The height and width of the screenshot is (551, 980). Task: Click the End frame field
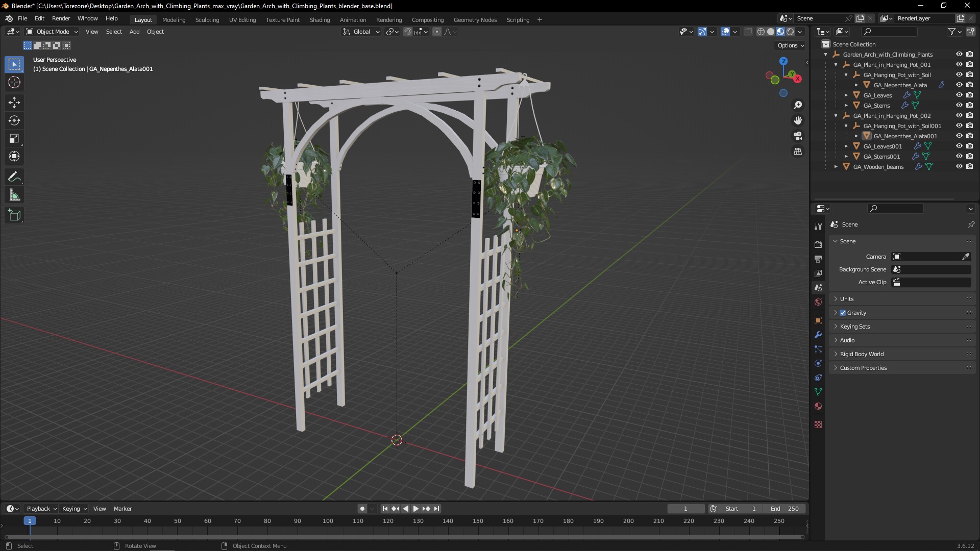[x=785, y=509]
